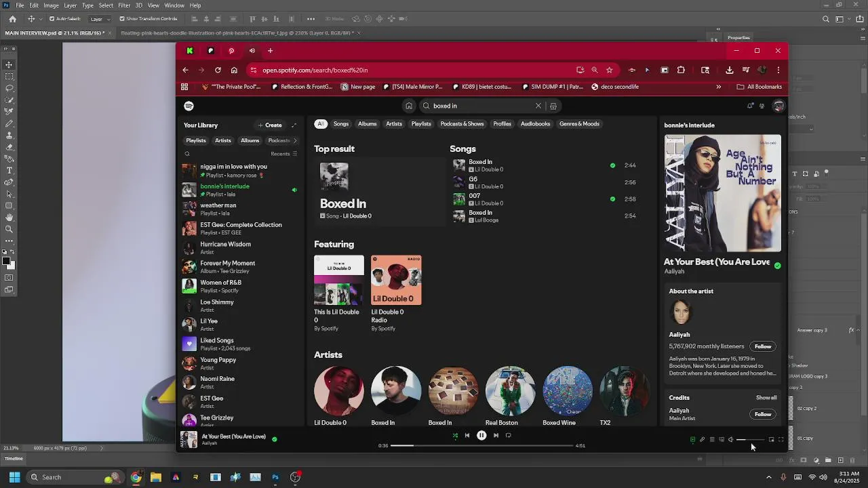Open browser three-dot menu
The image size is (868, 488).
778,70
